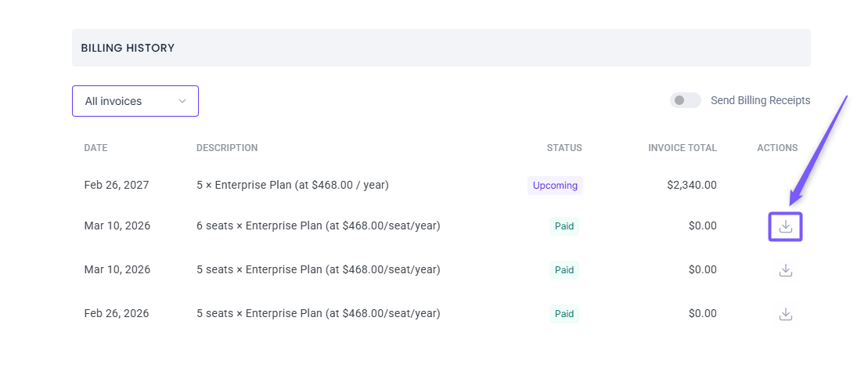Click the chevron arrow in invoices filter

182,101
